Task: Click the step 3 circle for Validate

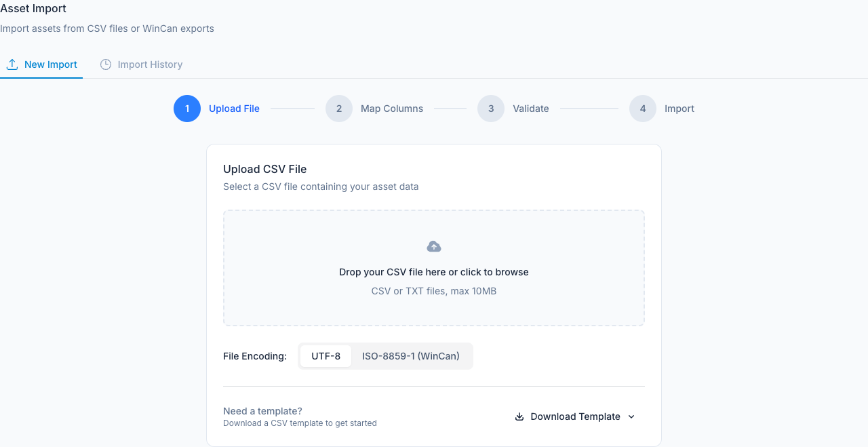Action: click(491, 109)
